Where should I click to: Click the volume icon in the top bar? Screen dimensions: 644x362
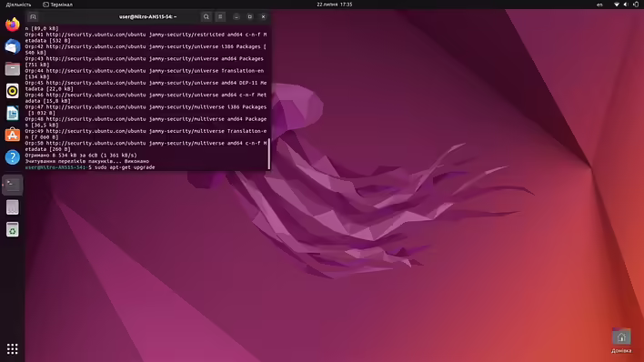626,5
